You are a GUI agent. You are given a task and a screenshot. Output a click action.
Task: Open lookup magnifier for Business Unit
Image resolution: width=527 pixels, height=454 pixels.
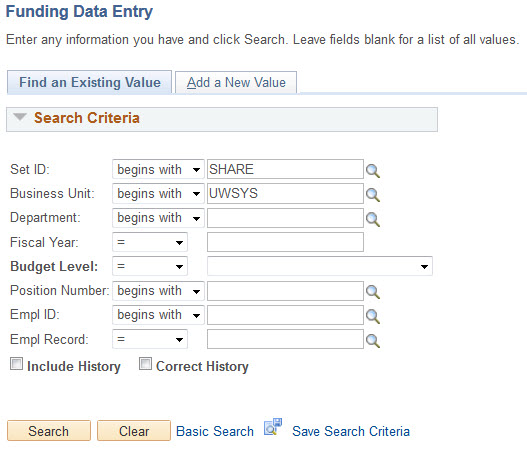pos(373,195)
